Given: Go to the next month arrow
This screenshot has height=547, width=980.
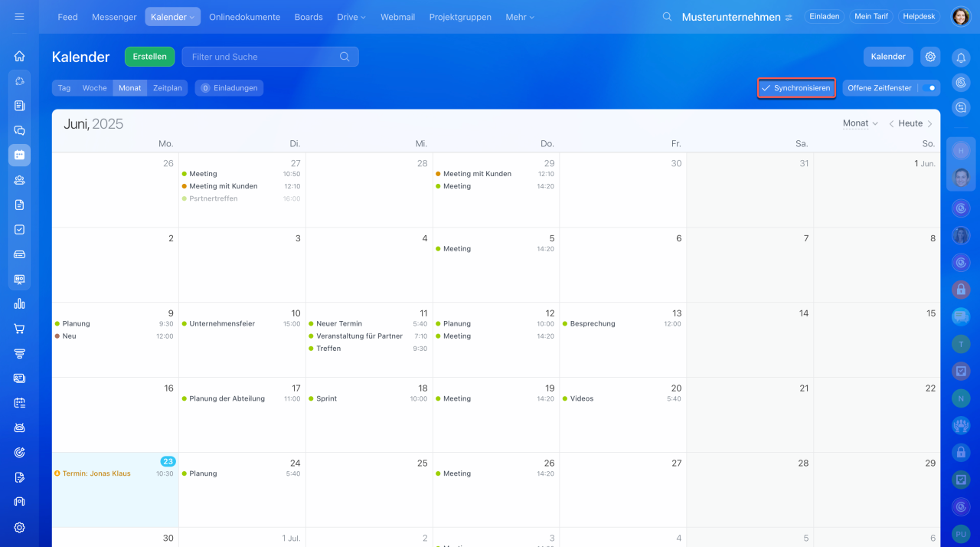Looking at the screenshot, I should (x=929, y=123).
